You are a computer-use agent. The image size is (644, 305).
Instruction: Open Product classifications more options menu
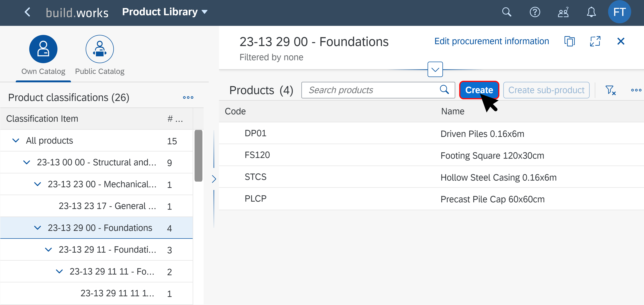[188, 98]
